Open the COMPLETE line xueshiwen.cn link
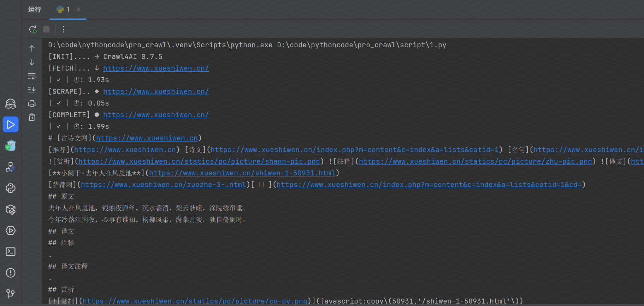This screenshot has height=306, width=644. (156, 115)
